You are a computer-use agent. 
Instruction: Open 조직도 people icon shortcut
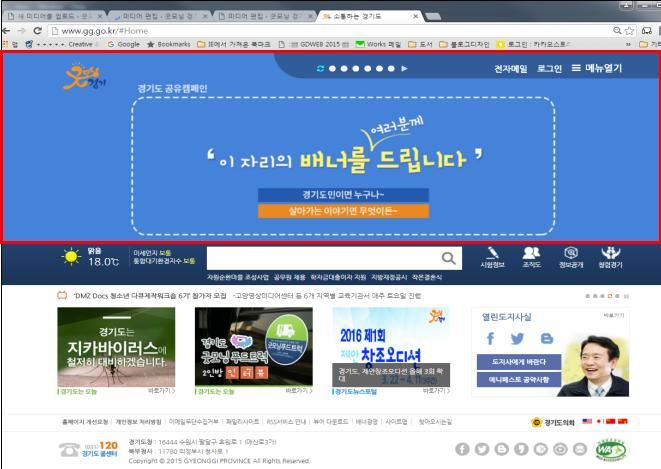click(531, 258)
